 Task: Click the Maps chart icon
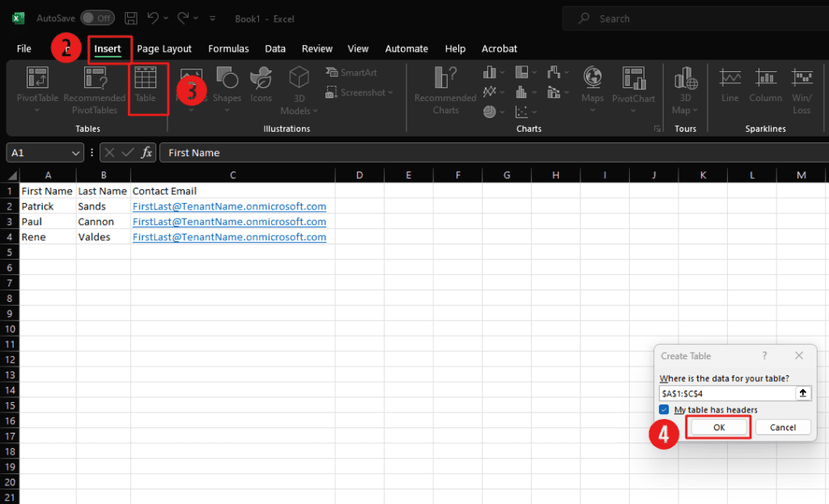tap(593, 85)
